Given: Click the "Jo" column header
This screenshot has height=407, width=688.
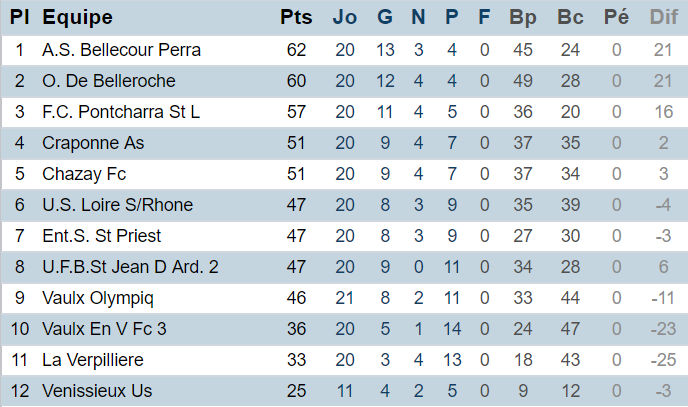Looking at the screenshot, I should click(x=344, y=17).
